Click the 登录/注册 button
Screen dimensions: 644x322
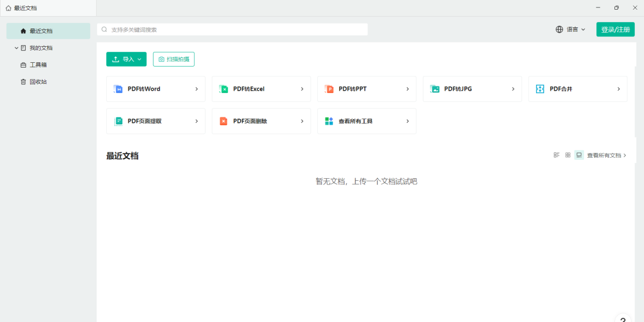click(616, 30)
